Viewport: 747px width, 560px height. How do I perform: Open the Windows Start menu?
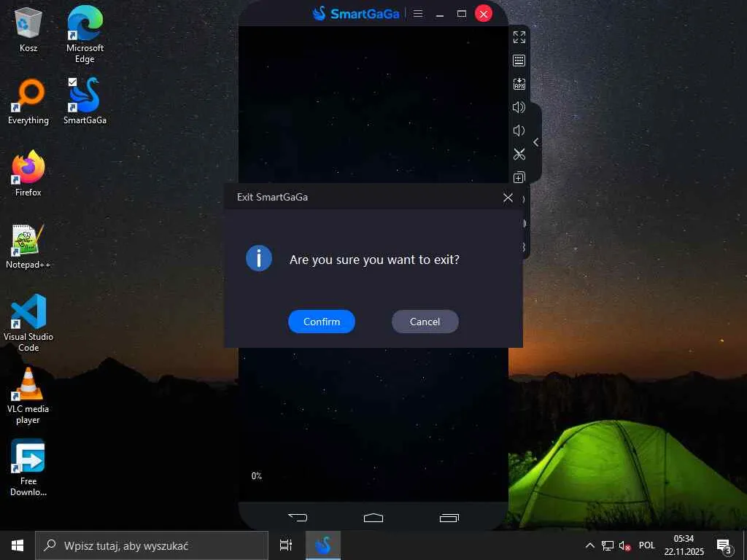click(18, 545)
